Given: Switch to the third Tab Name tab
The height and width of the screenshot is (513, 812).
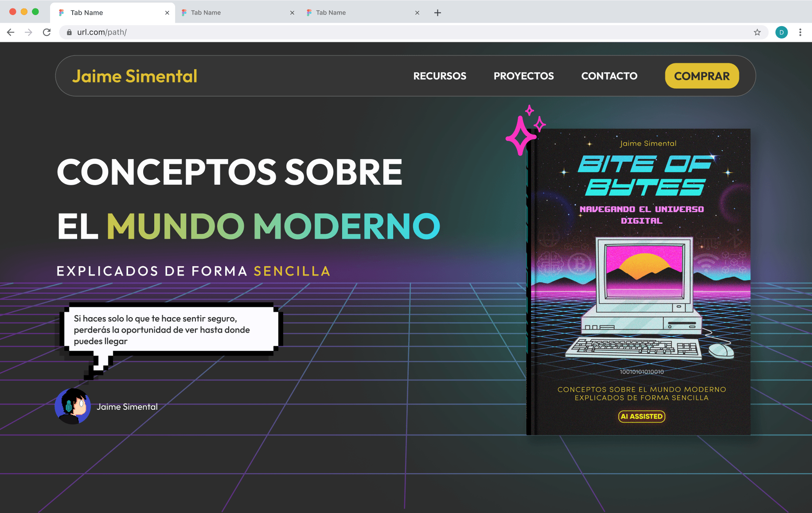Looking at the screenshot, I should [363, 13].
